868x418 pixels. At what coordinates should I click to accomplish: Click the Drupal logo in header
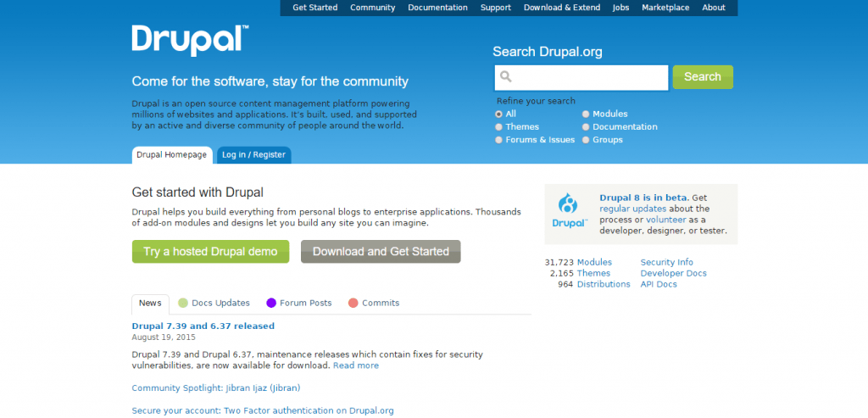[190, 41]
